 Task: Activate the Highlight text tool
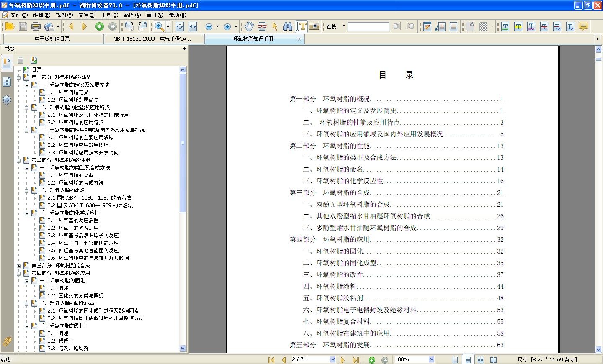[x=518, y=26]
